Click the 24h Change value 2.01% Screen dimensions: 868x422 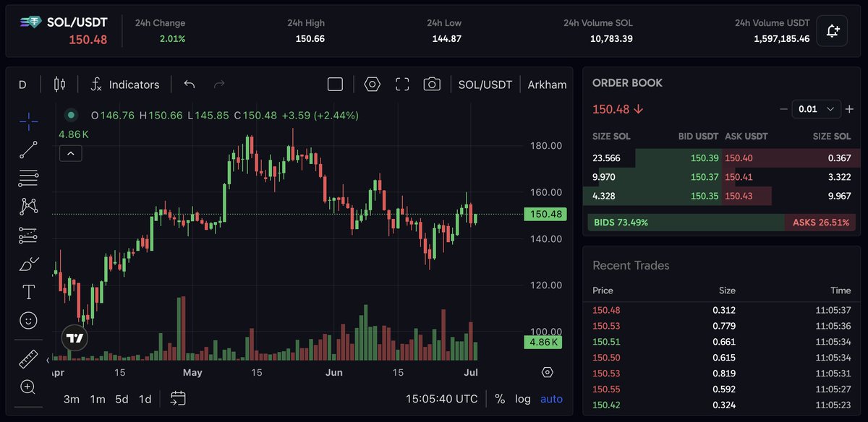click(172, 38)
